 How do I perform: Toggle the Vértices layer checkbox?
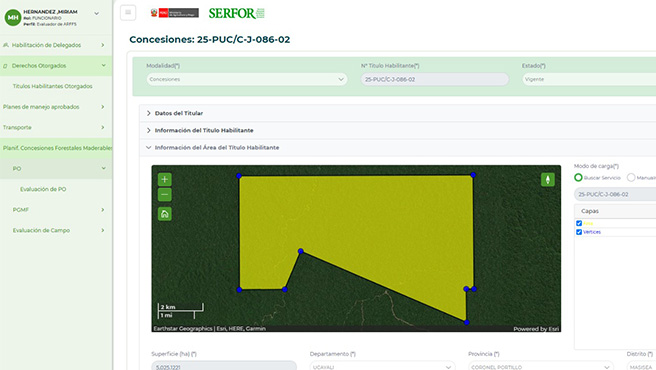(x=579, y=232)
